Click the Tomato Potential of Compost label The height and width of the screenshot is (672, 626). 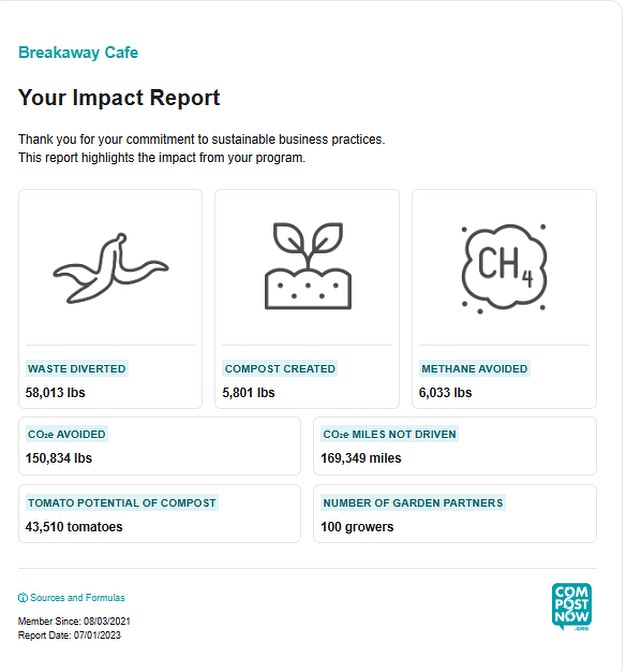[122, 503]
